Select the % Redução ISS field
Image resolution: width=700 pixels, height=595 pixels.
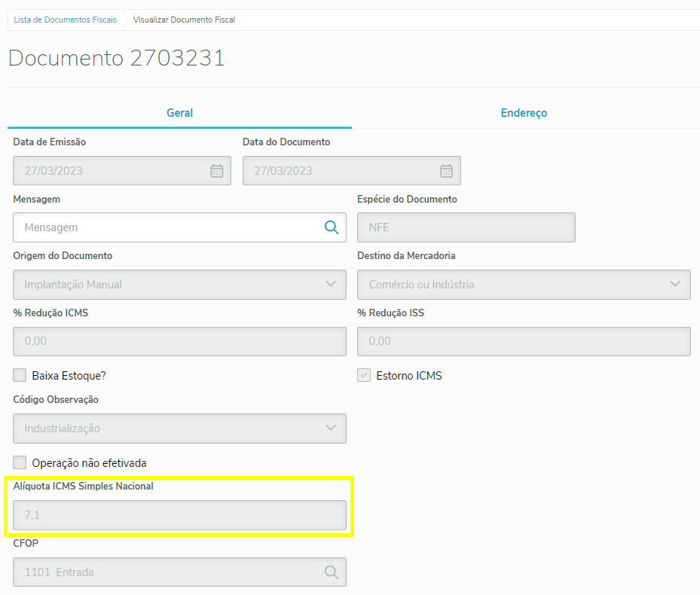[x=524, y=341]
